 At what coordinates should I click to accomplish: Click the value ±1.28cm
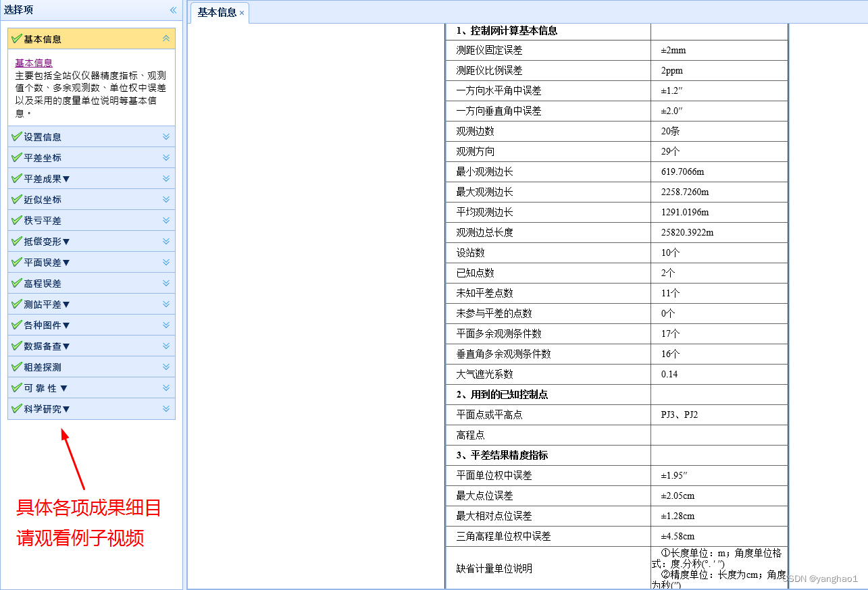point(678,516)
